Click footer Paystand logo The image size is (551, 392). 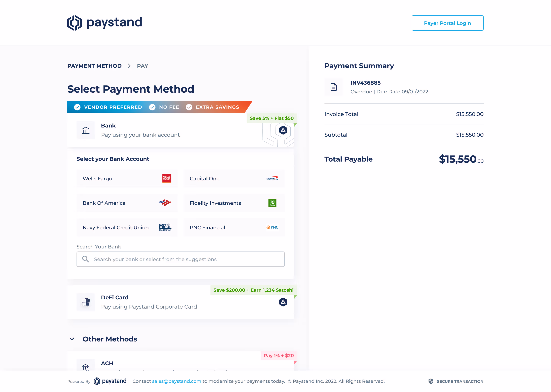(x=110, y=381)
